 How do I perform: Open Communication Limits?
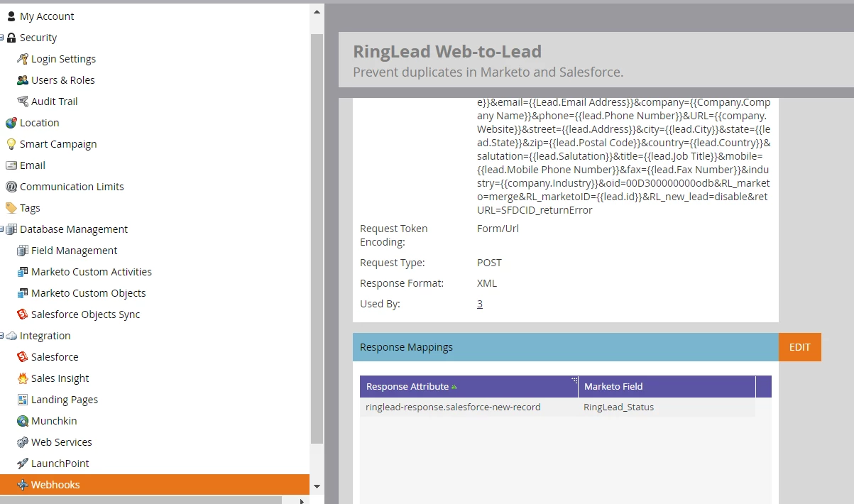tap(72, 187)
